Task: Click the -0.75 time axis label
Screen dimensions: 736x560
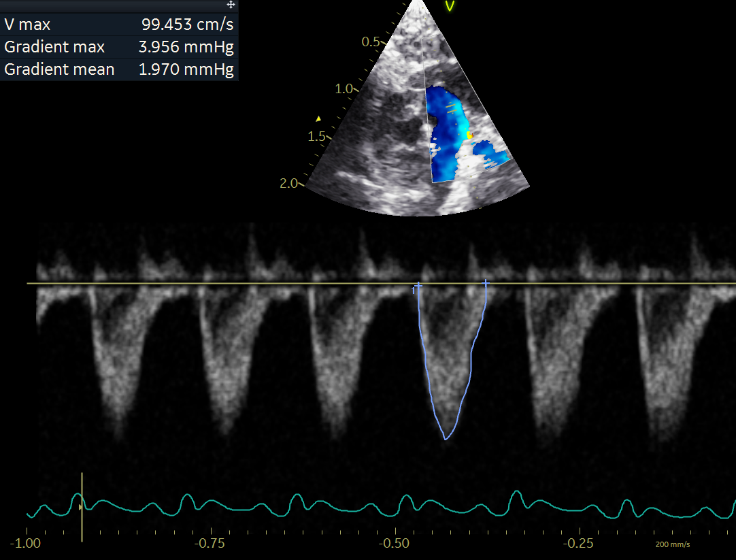Action: tap(210, 544)
